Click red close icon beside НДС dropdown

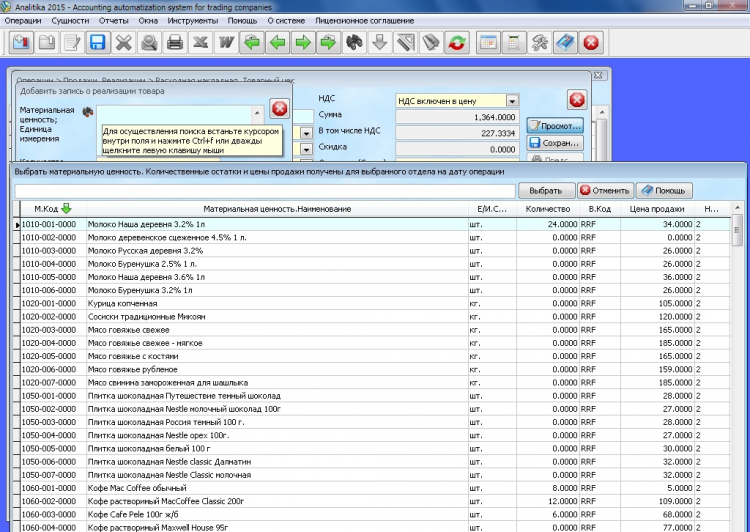[x=577, y=100]
